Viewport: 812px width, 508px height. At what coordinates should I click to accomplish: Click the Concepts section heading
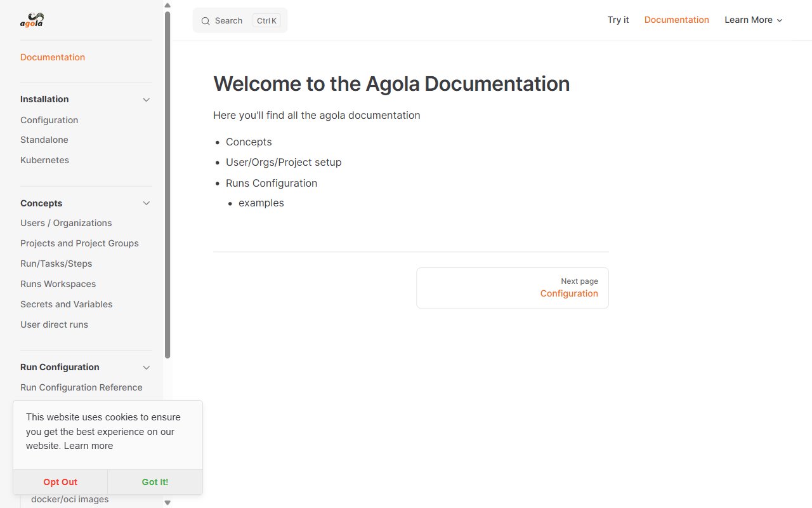[41, 203]
